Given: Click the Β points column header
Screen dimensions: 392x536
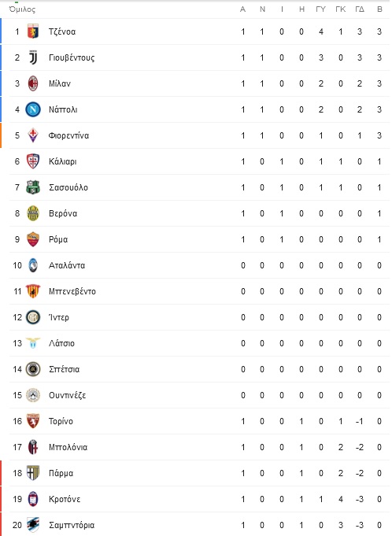Looking at the screenshot, I should click(x=379, y=9).
